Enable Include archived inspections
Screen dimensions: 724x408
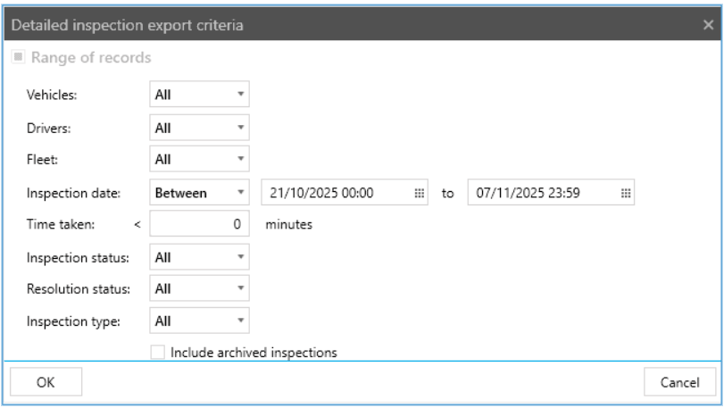[x=157, y=352]
